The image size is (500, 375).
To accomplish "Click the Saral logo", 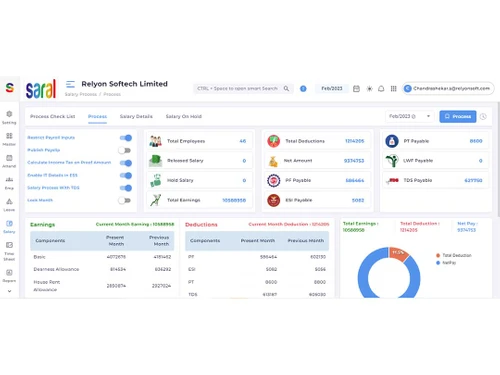I will (x=41, y=89).
